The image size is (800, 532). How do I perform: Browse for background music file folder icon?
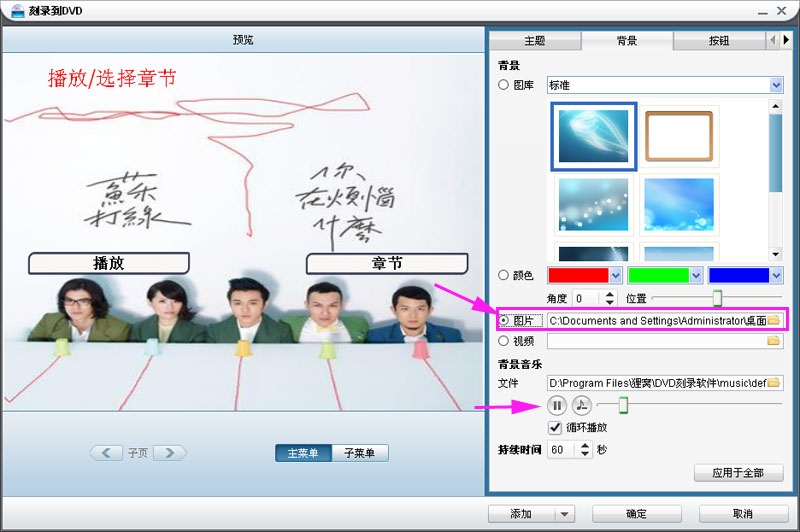(773, 383)
